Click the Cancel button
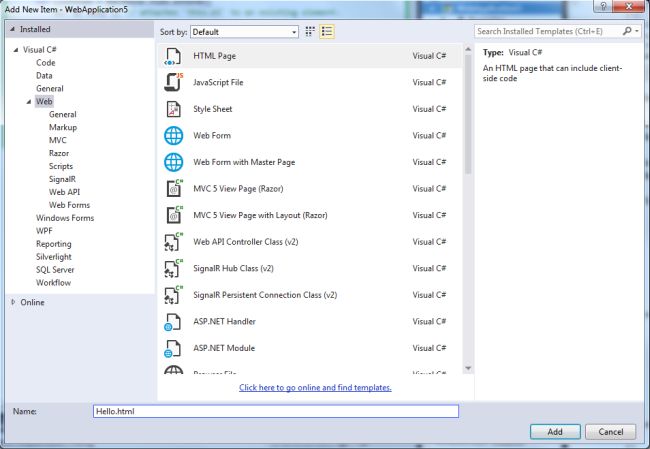Viewport: 650px width, 449px height. [611, 432]
